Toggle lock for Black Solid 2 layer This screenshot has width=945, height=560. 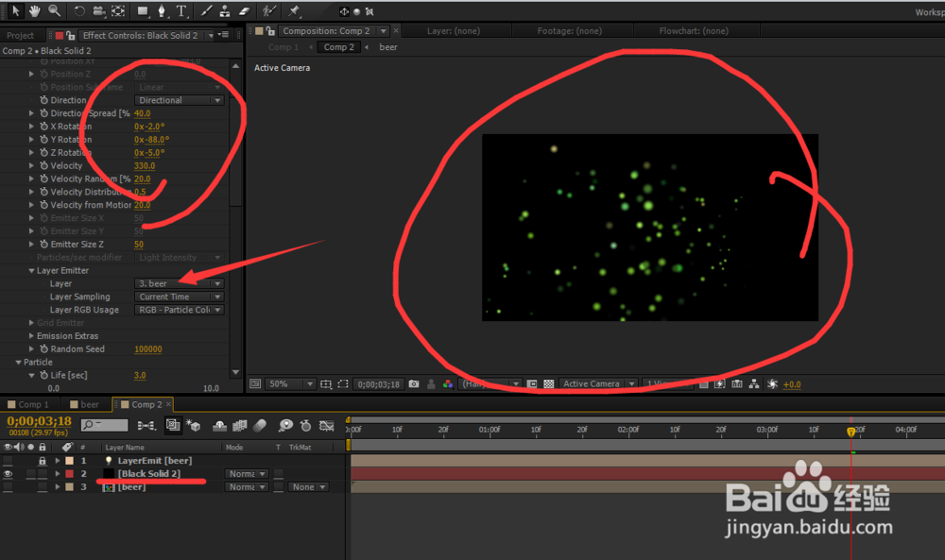[43, 474]
